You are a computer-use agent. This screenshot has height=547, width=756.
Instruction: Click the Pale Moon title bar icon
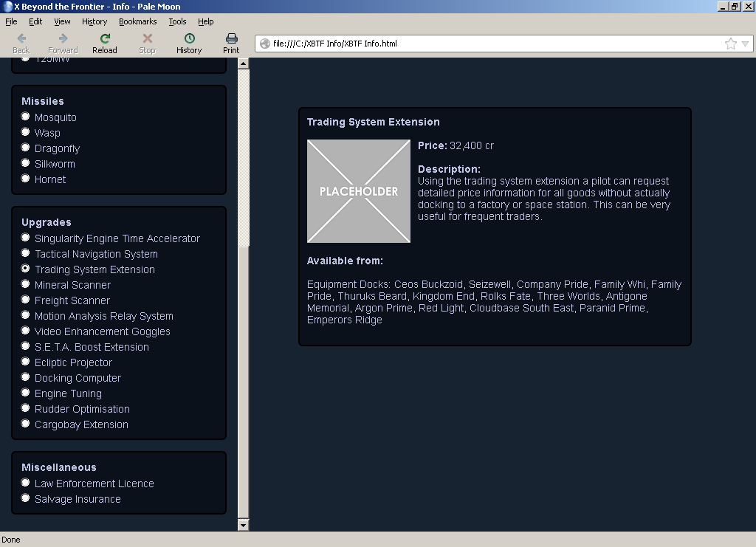7,6
